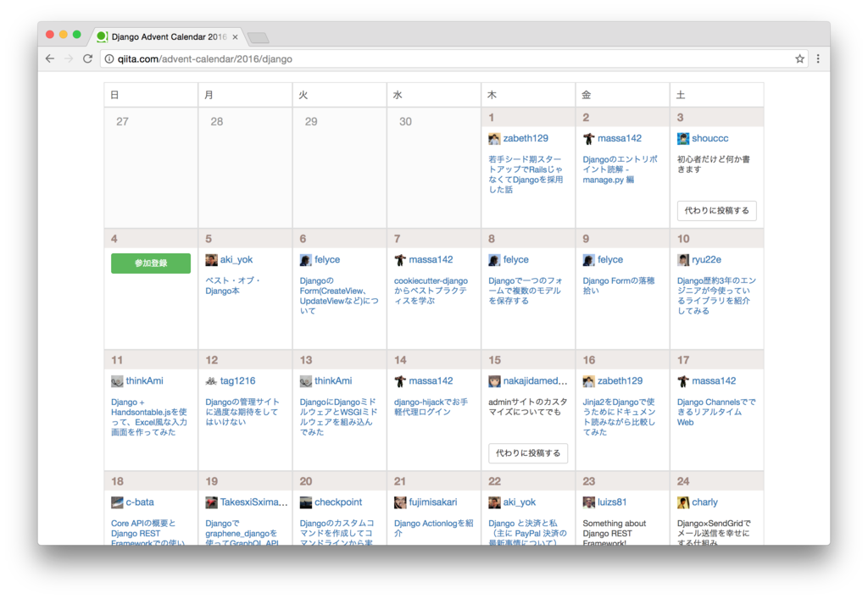Open thinkAmi's avatar on day 11

(x=117, y=381)
